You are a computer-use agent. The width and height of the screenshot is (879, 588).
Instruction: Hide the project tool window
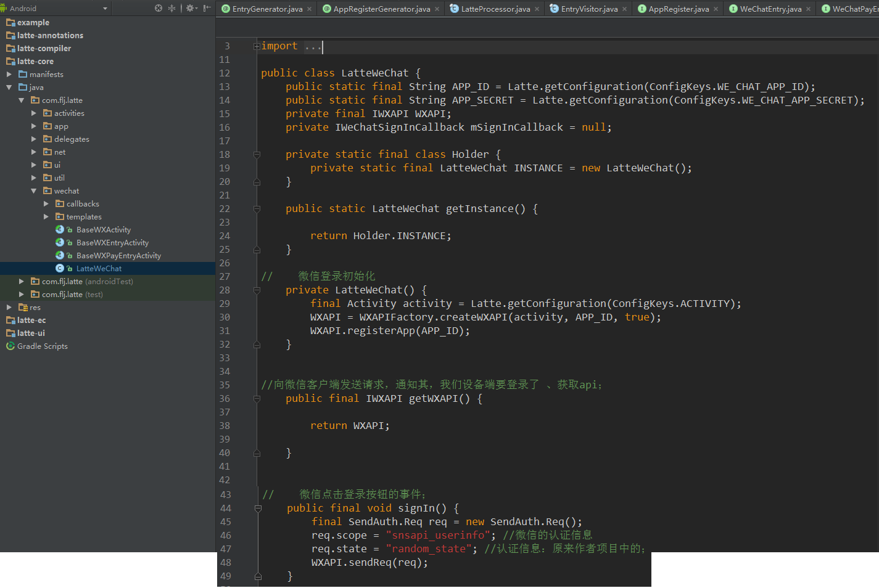click(x=207, y=8)
